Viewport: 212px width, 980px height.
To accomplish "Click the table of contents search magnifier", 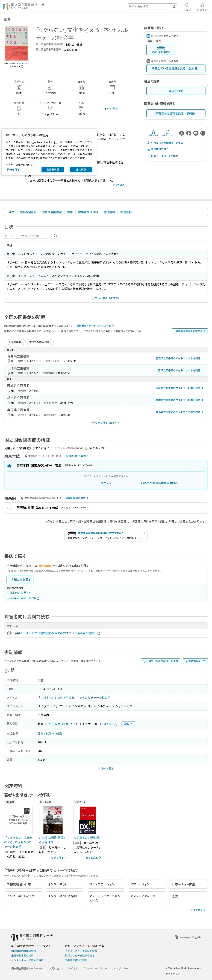I will point(55,236).
